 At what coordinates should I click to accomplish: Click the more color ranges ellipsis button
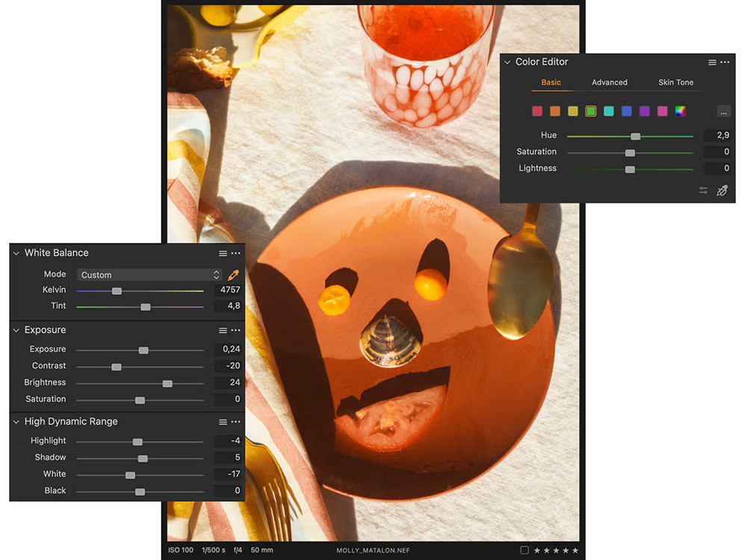(x=723, y=111)
